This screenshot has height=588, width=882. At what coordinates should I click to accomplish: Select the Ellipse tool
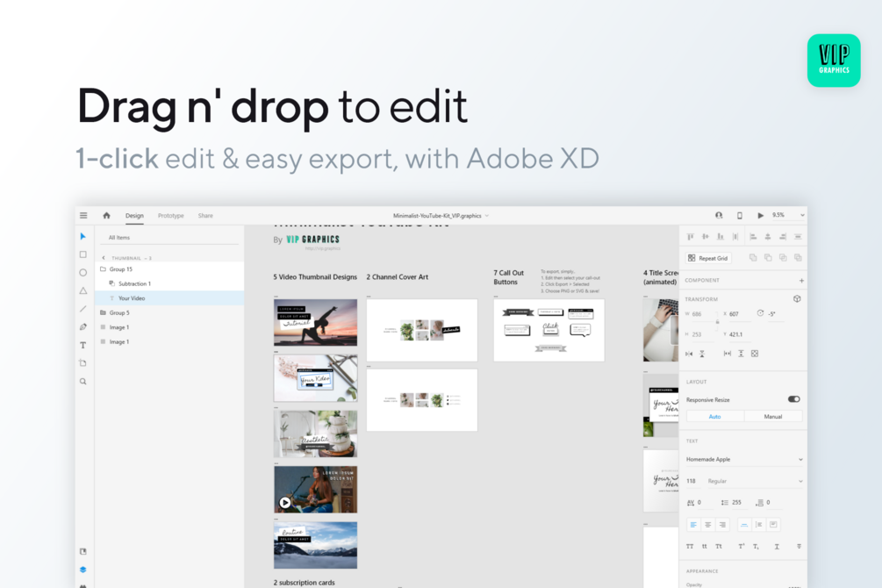(x=83, y=272)
